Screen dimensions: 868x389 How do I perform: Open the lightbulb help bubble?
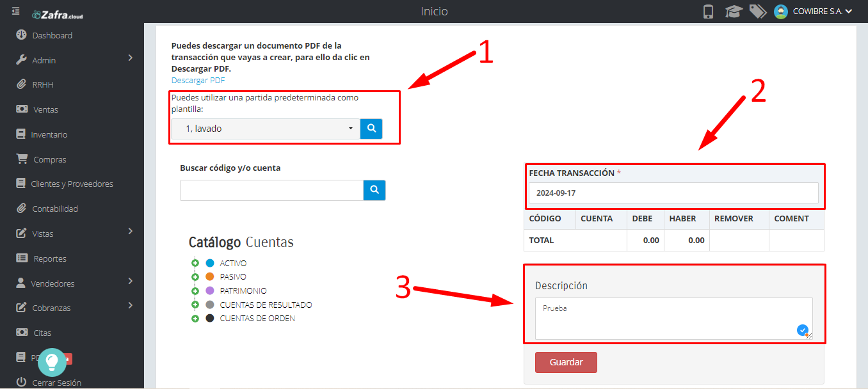(x=52, y=361)
